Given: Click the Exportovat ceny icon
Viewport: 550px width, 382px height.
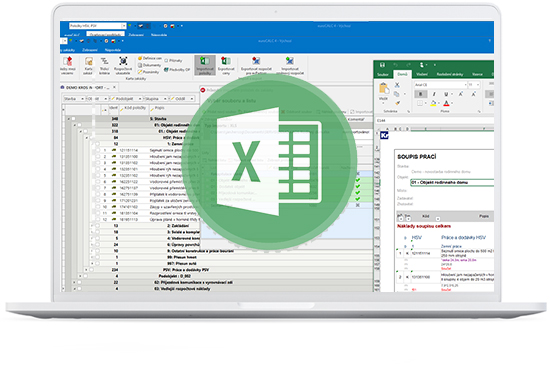Looking at the screenshot, I should [226, 65].
